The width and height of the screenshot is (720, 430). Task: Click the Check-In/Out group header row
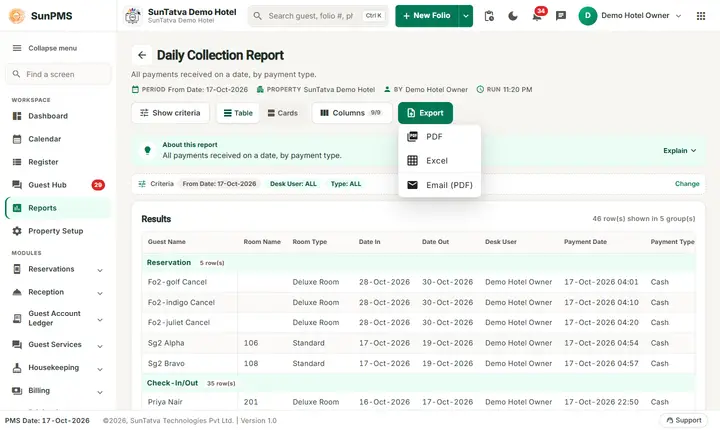[418, 383]
